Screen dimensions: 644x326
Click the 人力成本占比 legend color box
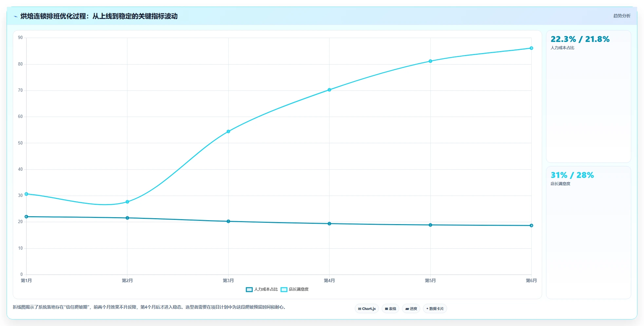(249, 290)
